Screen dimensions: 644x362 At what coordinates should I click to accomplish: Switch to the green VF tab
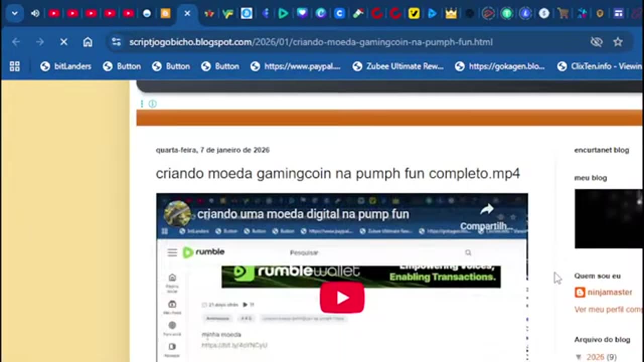[227, 14]
